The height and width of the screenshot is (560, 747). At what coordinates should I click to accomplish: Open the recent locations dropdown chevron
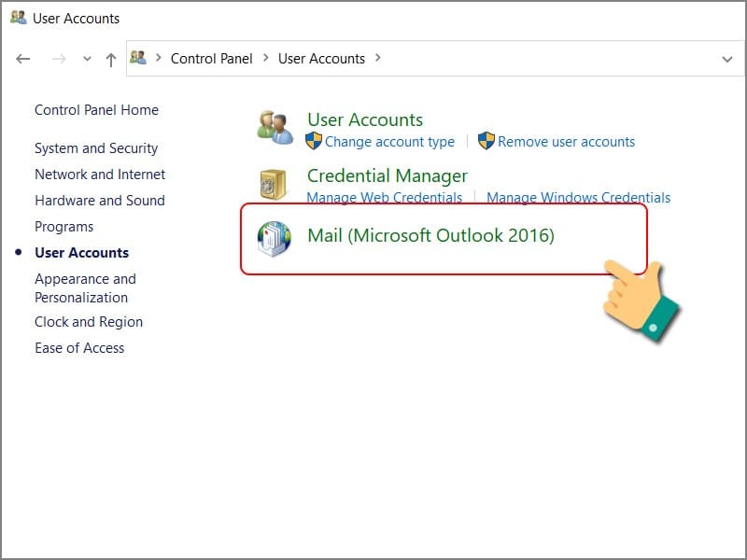87,59
